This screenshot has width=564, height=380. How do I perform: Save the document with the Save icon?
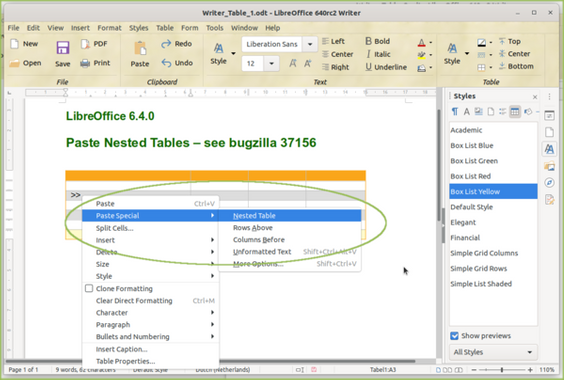click(63, 48)
